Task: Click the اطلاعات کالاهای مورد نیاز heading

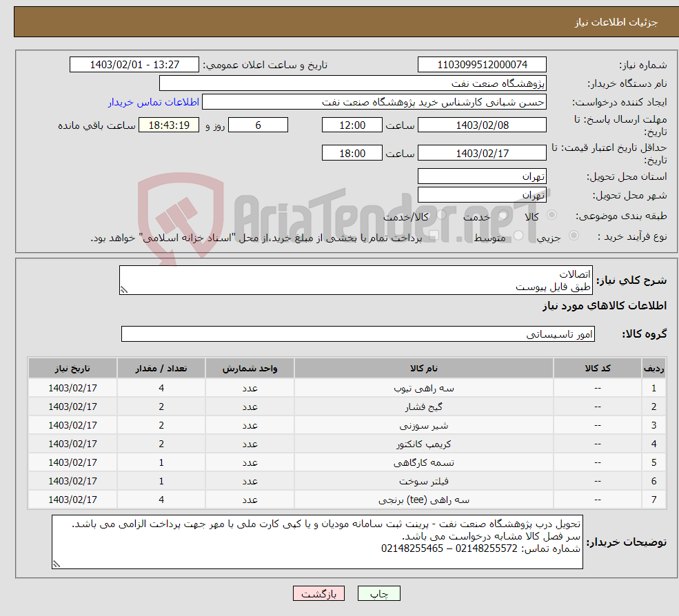Action: pyautogui.click(x=605, y=306)
